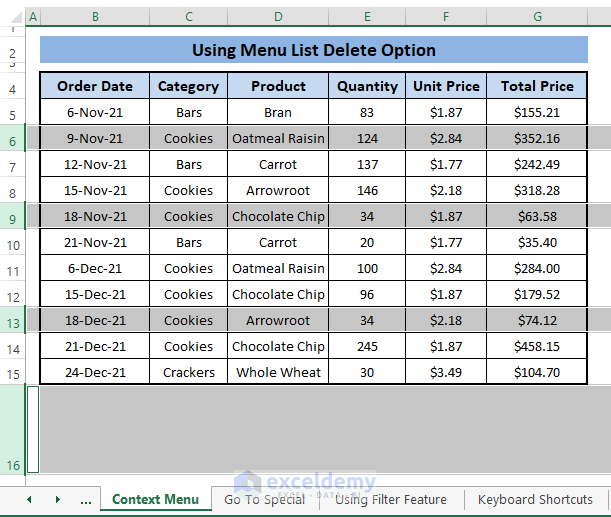This screenshot has height=517, width=611.
Task: Click the 'Category' header cell
Action: tap(189, 86)
